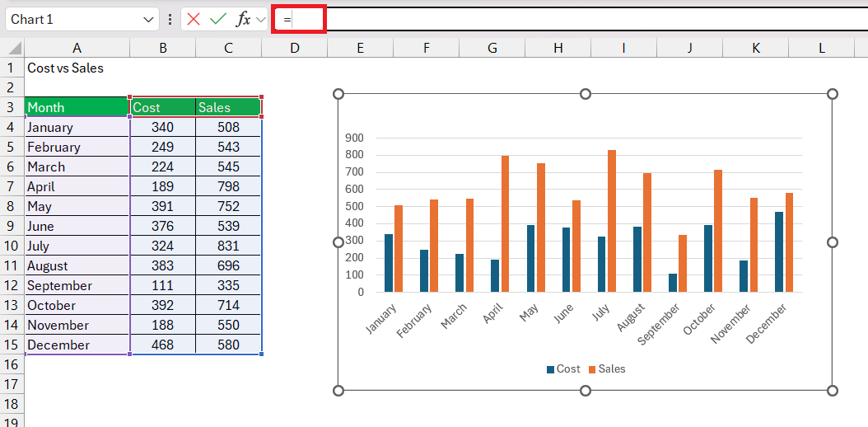Click the orange July Sales bar

612,221
